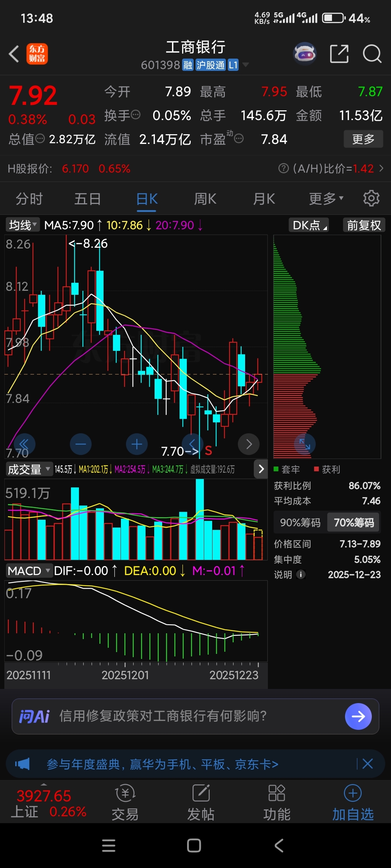
Task: Tap the turnover rate info icon
Action: tap(136, 115)
